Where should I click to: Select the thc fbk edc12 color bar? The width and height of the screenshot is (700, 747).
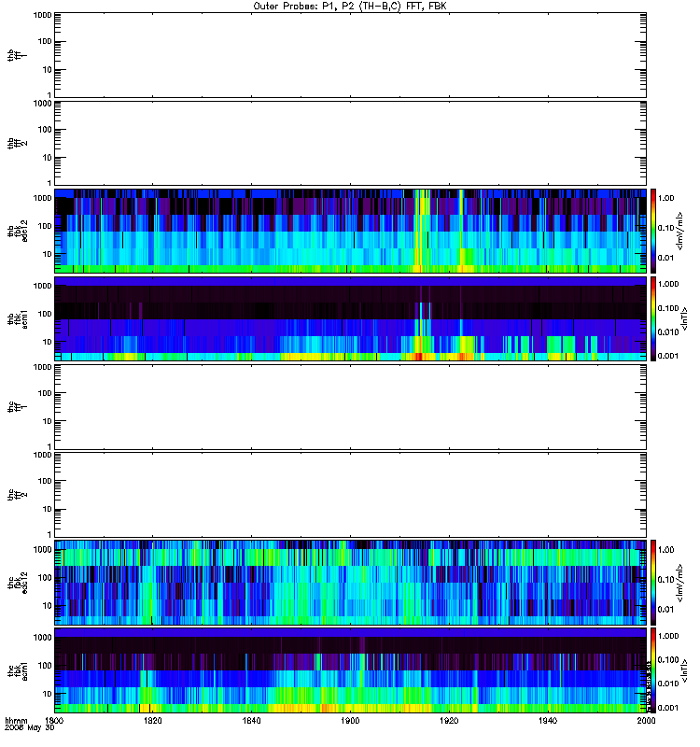pyautogui.click(x=653, y=582)
